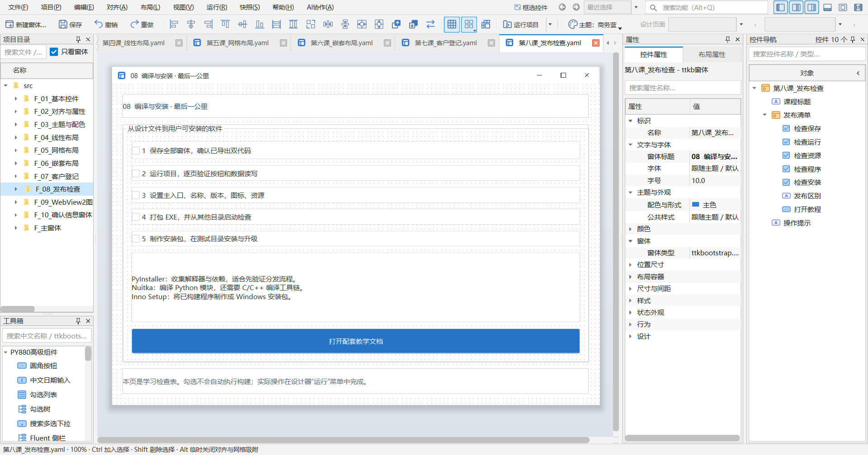Check item 5 制作安装包 checkbox
868x455 pixels.
(136, 239)
